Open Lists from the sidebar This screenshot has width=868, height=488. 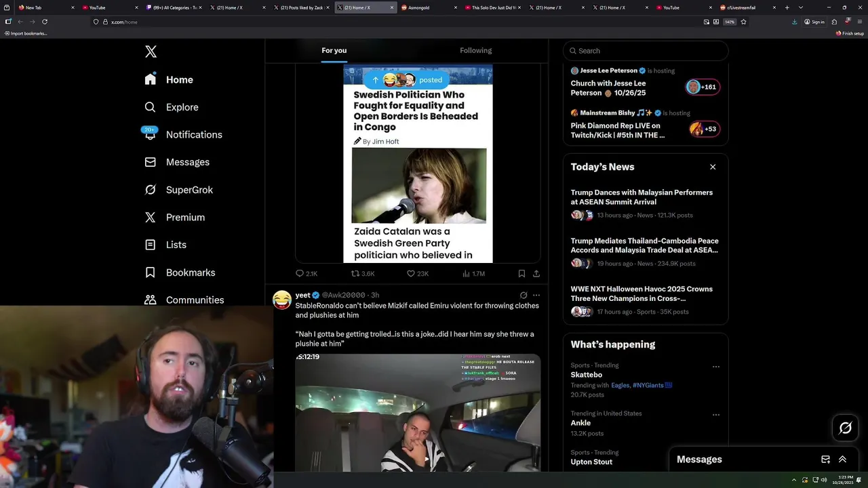coord(165,245)
